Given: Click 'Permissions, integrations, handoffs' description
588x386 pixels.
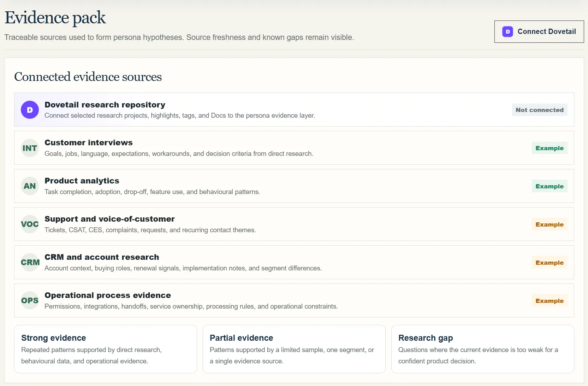Looking at the screenshot, I should coord(191,306).
